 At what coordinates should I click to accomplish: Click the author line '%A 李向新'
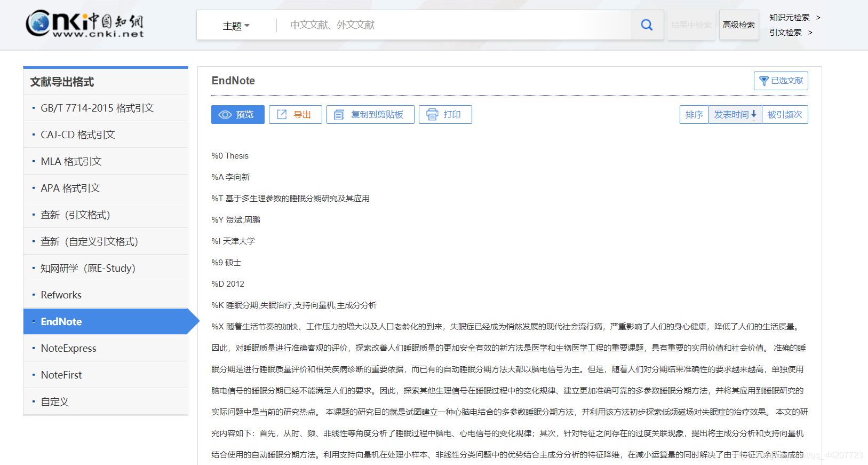tap(230, 177)
